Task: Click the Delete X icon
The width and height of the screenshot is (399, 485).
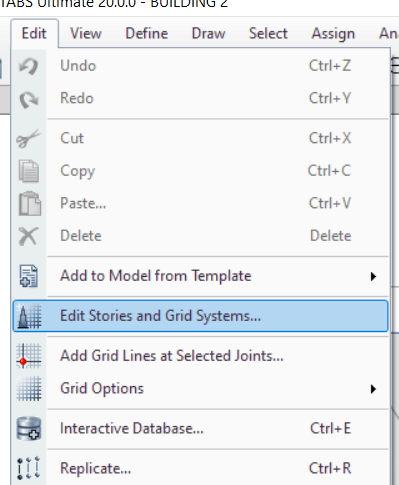Action: [x=28, y=236]
